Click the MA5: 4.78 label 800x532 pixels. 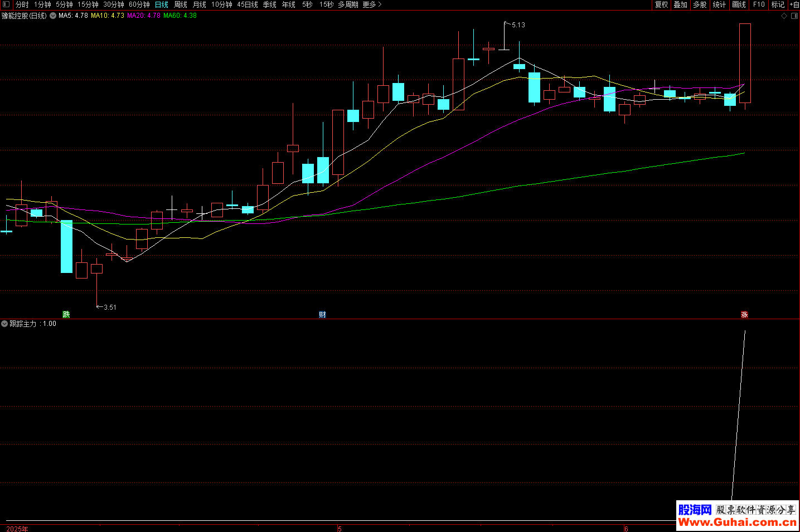[73, 16]
